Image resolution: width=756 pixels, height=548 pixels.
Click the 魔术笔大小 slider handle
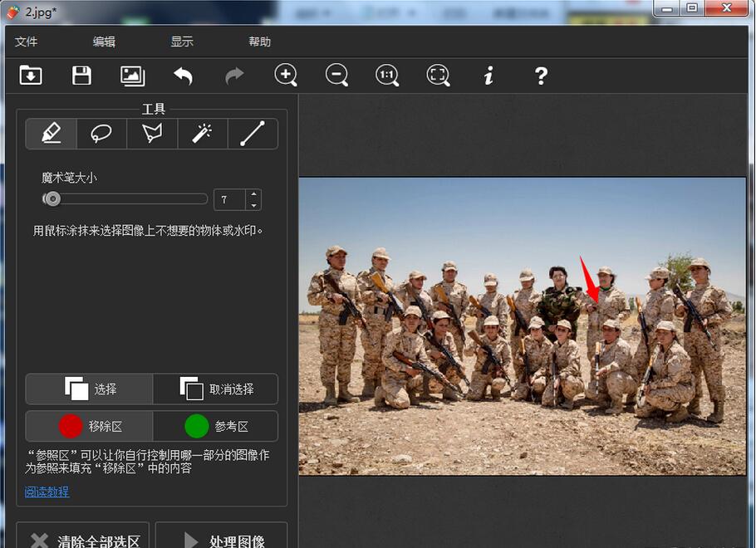52,199
